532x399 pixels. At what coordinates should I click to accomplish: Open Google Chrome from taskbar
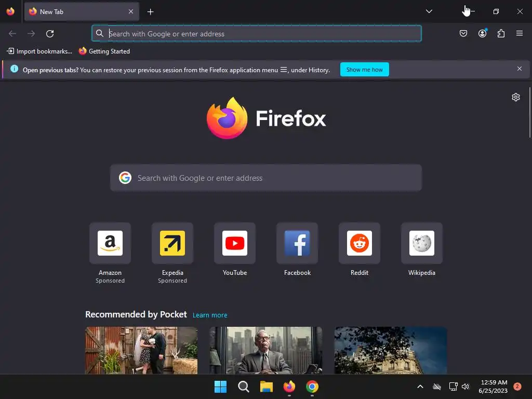(x=312, y=387)
